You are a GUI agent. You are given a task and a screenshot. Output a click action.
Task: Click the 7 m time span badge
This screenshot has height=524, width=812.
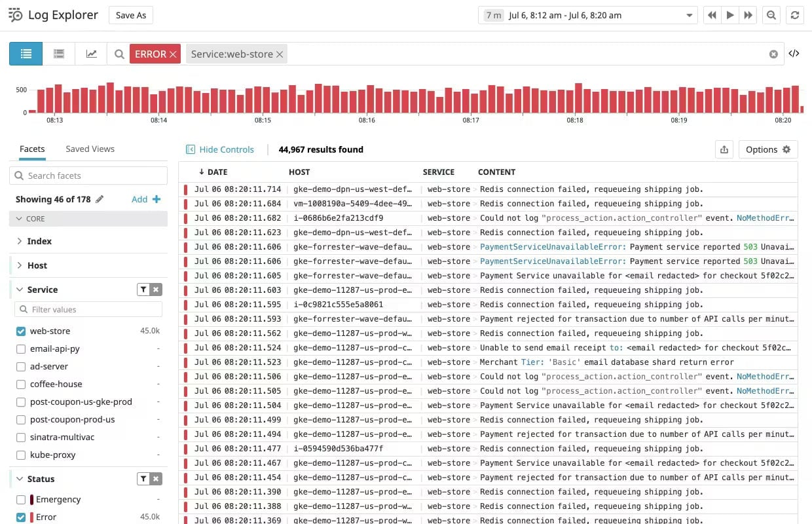point(493,15)
